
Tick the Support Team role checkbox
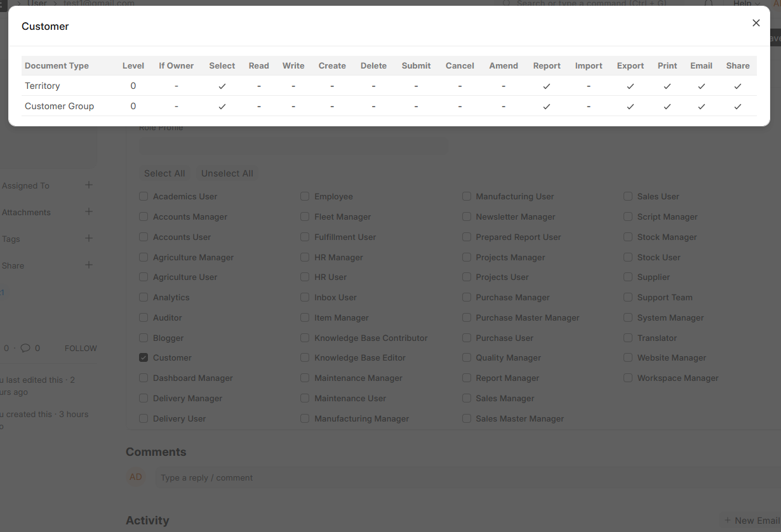tap(628, 298)
